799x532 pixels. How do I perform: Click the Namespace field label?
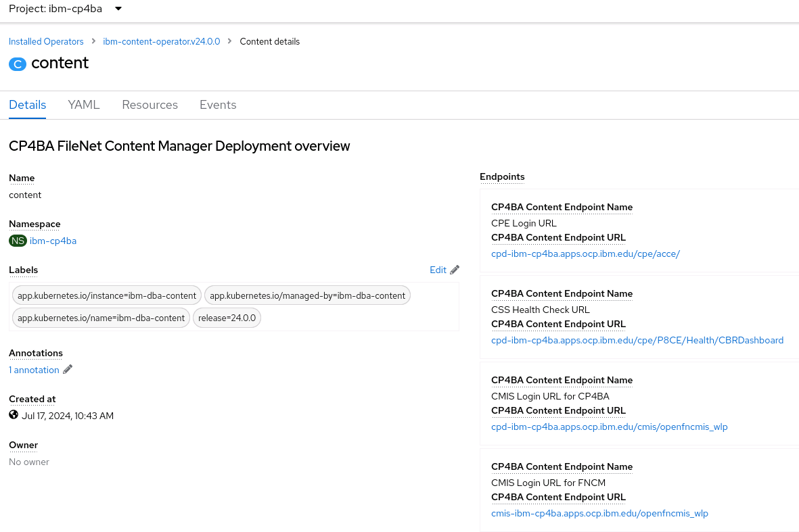coord(35,224)
